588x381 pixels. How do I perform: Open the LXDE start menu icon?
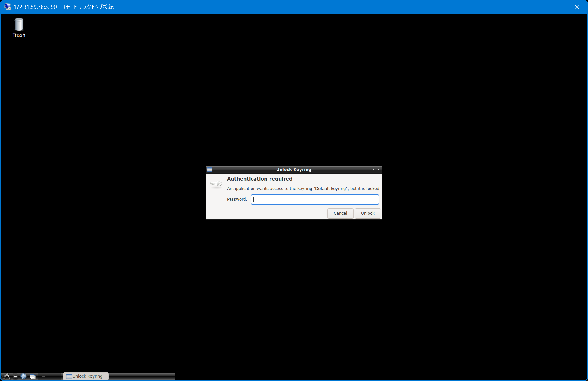(6, 376)
